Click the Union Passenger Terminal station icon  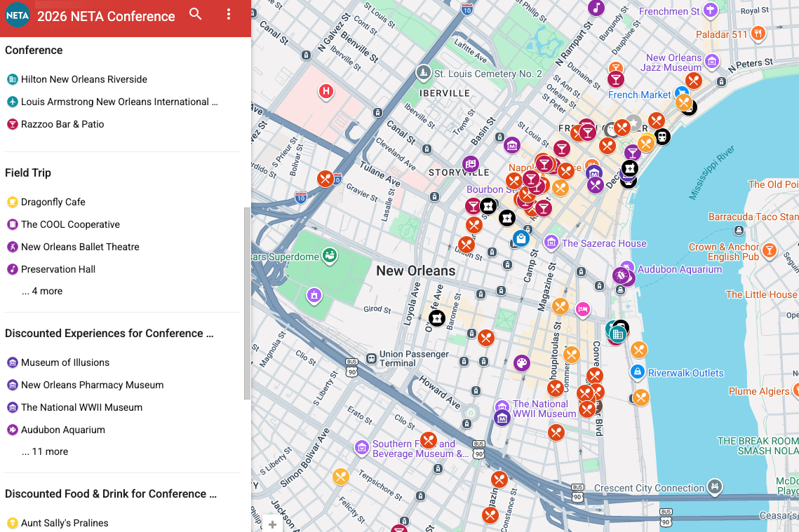coord(372,359)
